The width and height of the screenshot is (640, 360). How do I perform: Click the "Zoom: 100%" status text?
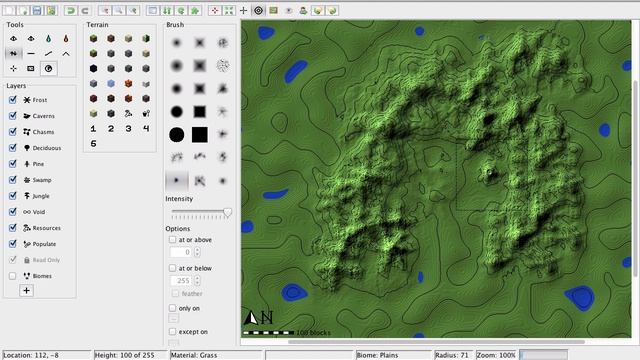[x=496, y=355]
